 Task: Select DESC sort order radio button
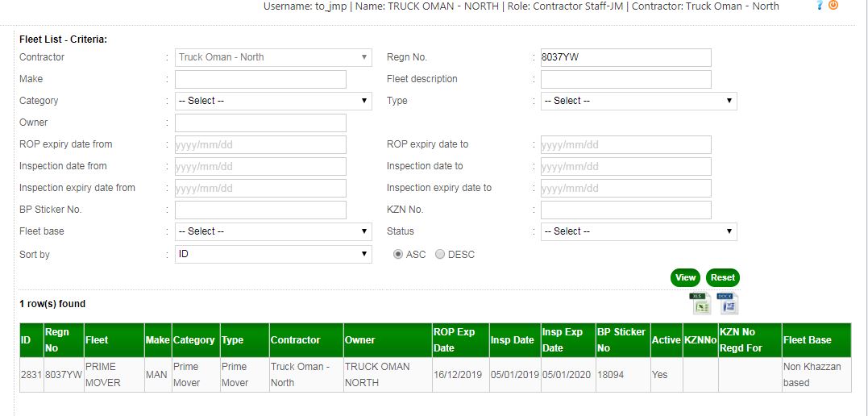(440, 254)
